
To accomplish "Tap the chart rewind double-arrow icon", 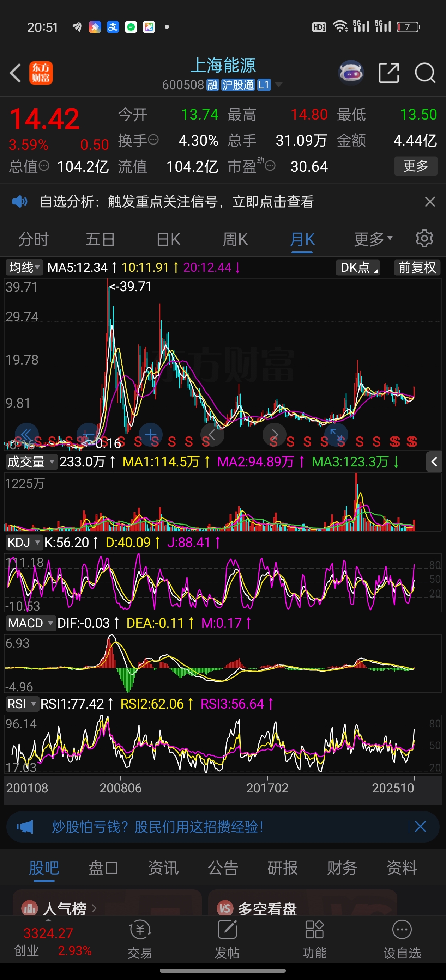I will point(26,434).
